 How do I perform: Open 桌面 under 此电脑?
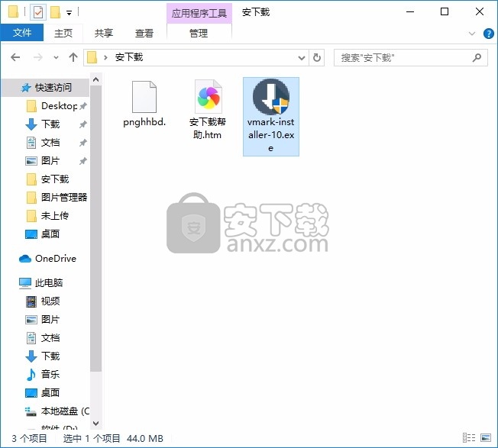click(x=43, y=393)
